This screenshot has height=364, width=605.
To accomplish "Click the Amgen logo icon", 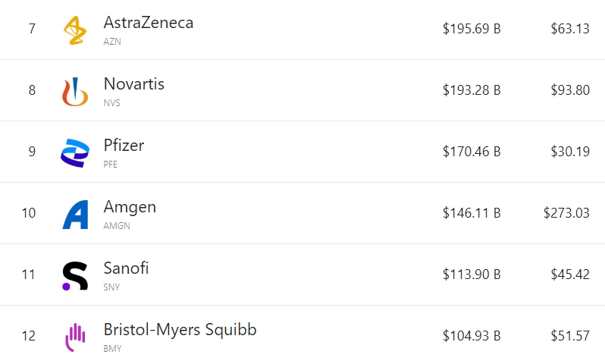I will point(75,213).
